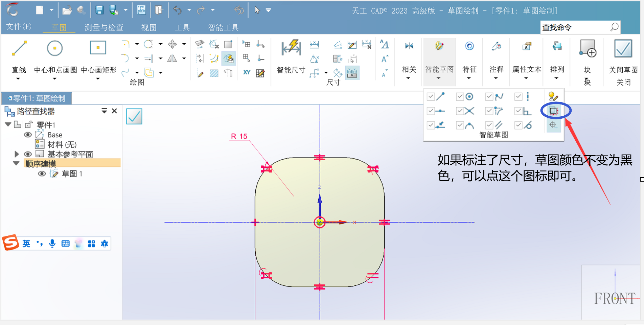Click the increase text size A icon
This screenshot has height=325, width=644.
[385, 59]
